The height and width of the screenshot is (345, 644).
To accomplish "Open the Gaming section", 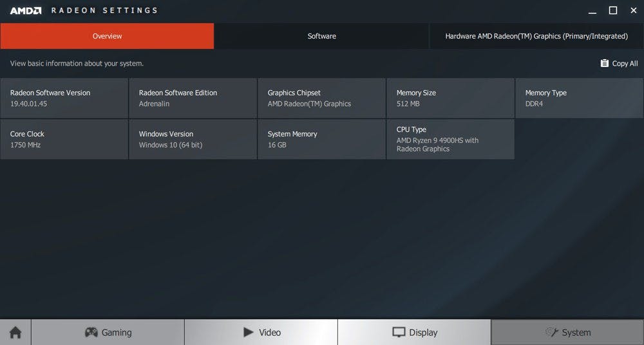I will point(108,332).
